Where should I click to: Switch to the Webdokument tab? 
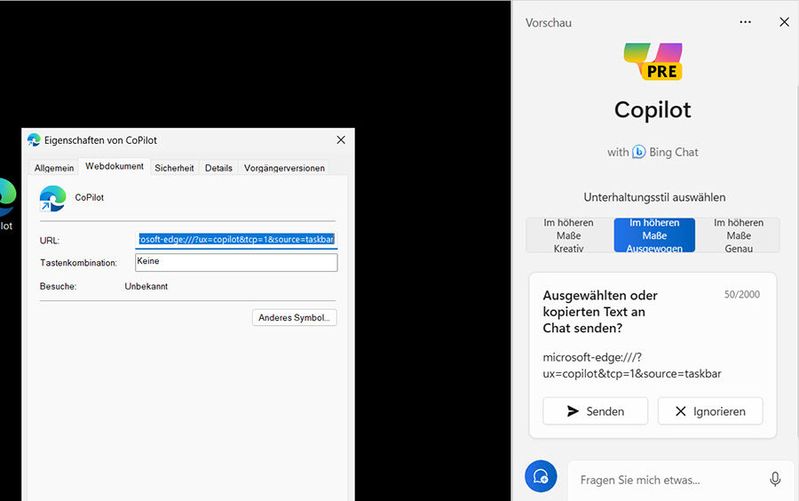pyautogui.click(x=114, y=166)
